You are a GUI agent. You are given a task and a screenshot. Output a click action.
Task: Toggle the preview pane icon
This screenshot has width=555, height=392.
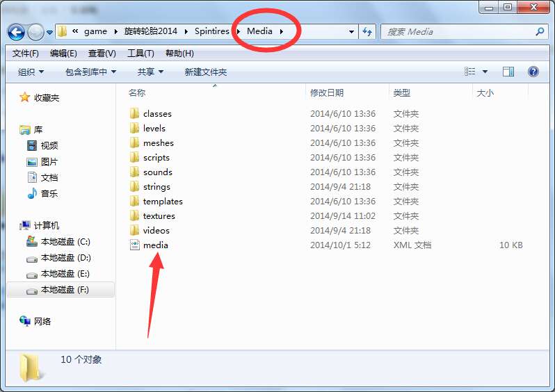(508, 72)
